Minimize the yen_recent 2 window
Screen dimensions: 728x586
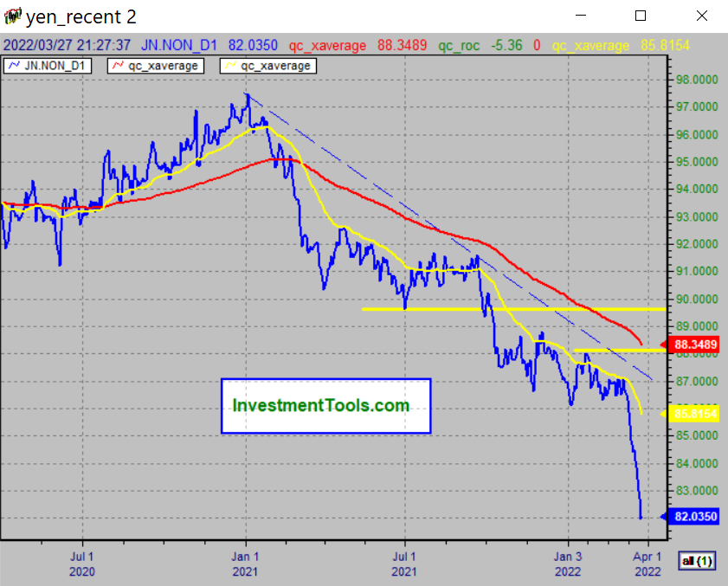pos(581,16)
